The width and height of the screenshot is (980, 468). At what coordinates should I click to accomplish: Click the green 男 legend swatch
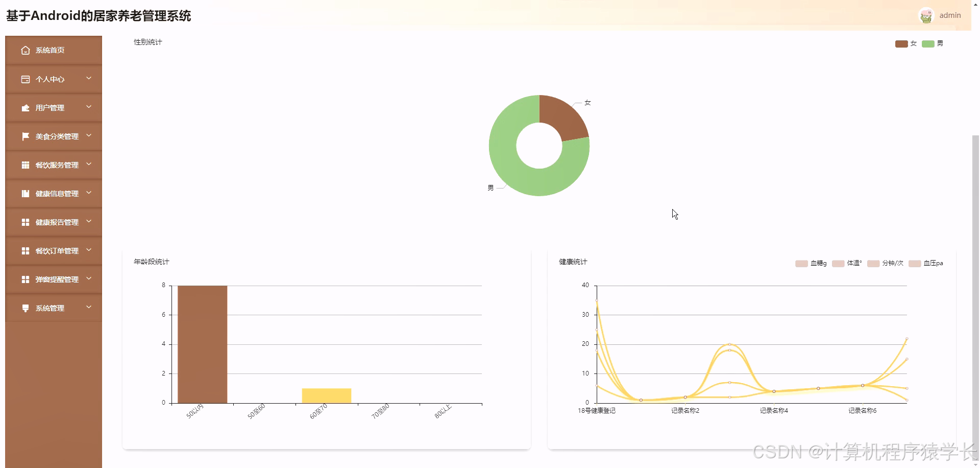point(928,44)
